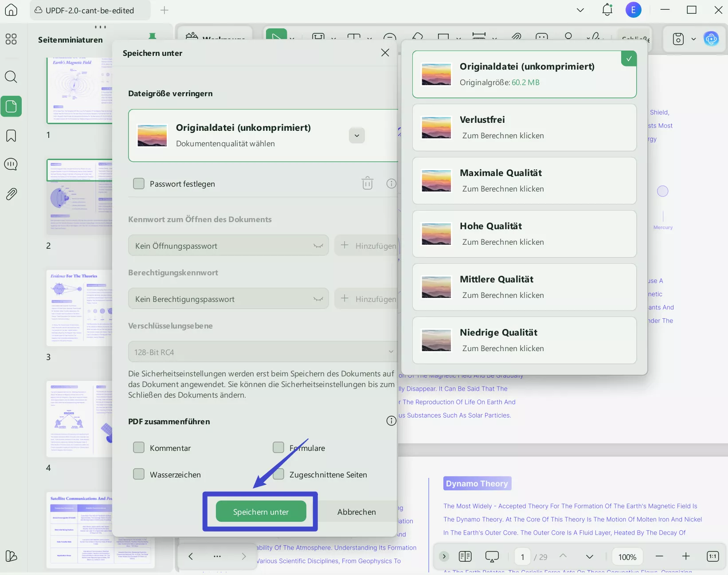
Task: Open the 128-Bit RC4 encryption dropdown
Action: (262, 352)
